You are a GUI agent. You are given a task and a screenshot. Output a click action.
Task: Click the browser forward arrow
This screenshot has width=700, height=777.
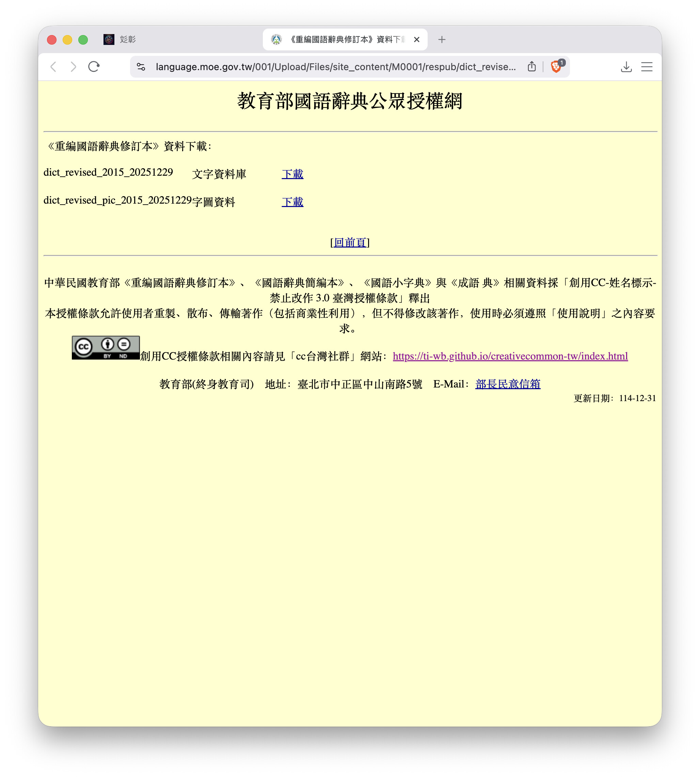[x=73, y=67]
